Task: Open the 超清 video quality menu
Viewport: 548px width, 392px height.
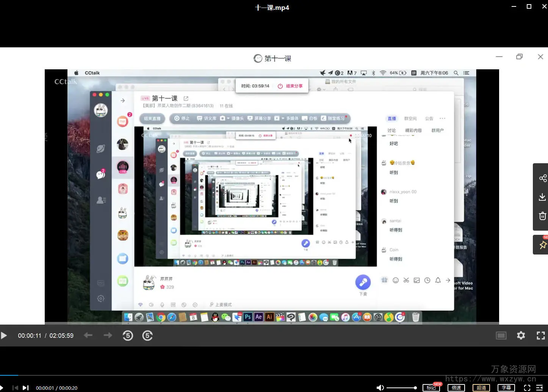Action: pyautogui.click(x=481, y=388)
